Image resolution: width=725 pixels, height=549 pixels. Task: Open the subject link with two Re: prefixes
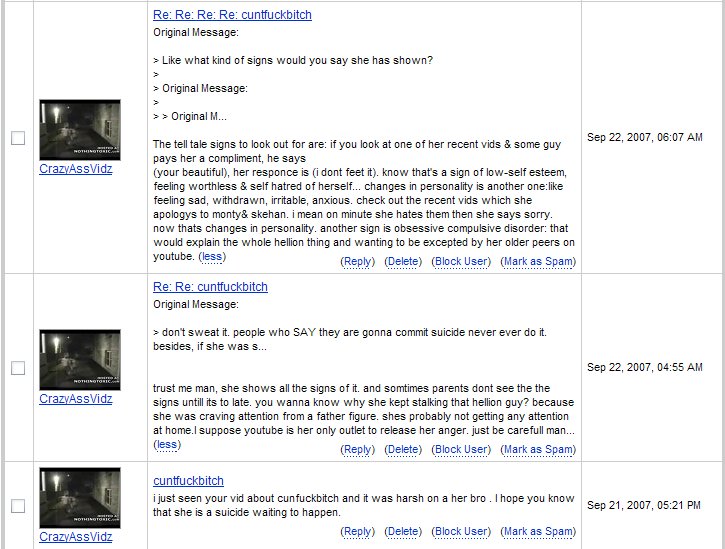[210, 287]
